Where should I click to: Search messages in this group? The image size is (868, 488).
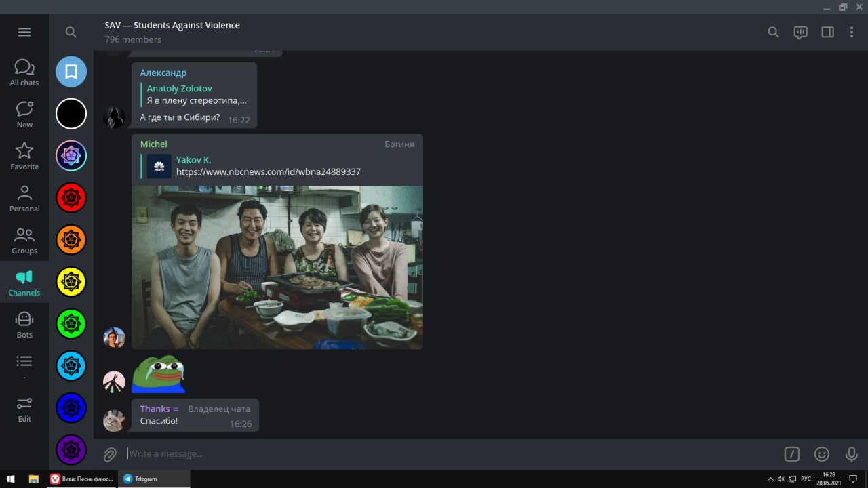click(x=773, y=32)
